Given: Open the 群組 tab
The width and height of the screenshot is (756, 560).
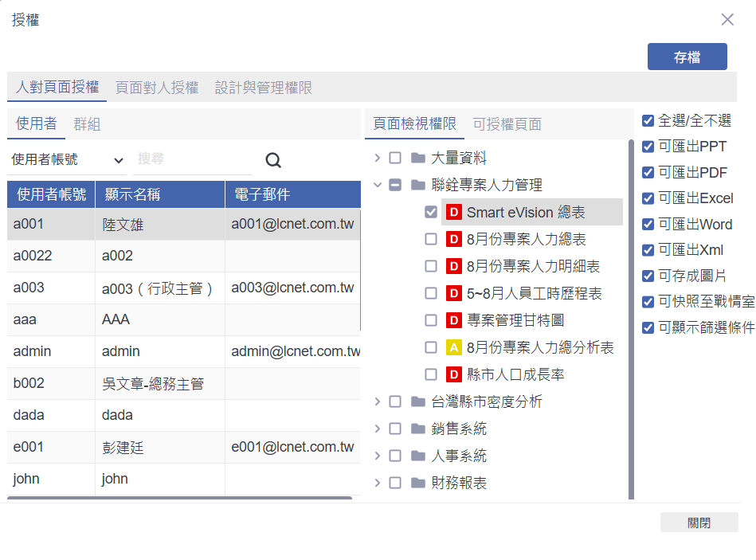Looking at the screenshot, I should tap(87, 124).
